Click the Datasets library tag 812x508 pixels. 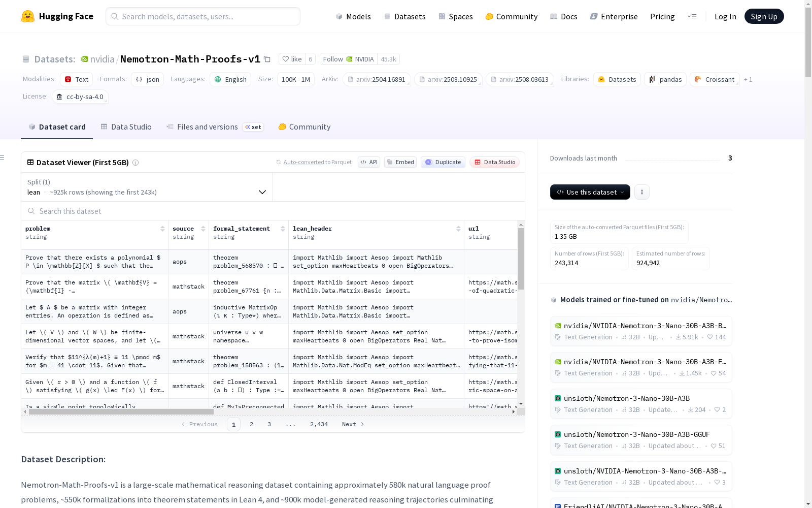(617, 79)
